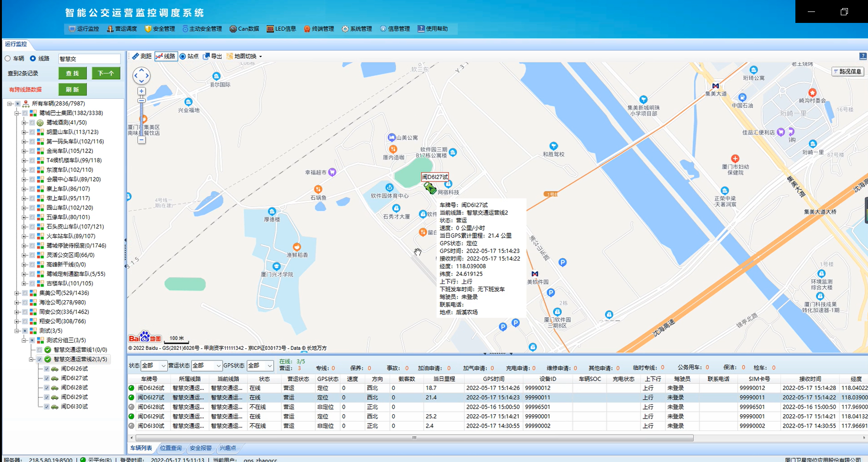
Task: Click the vehicle search input field
Action: click(89, 59)
